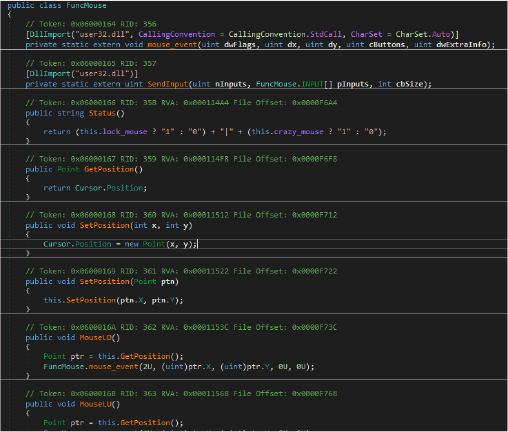Screen dimensions: 508x432
Task: Click the comment containing RID: 360
Action: coord(181,215)
